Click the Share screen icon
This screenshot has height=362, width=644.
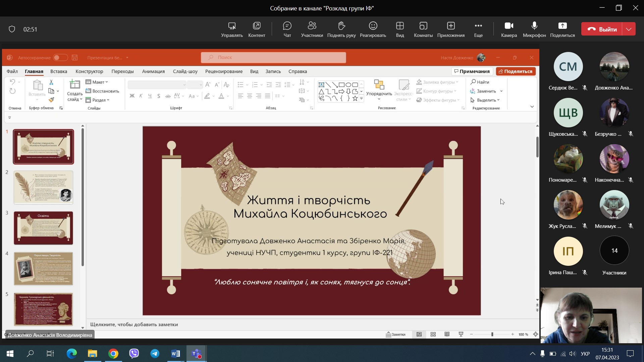562,26
